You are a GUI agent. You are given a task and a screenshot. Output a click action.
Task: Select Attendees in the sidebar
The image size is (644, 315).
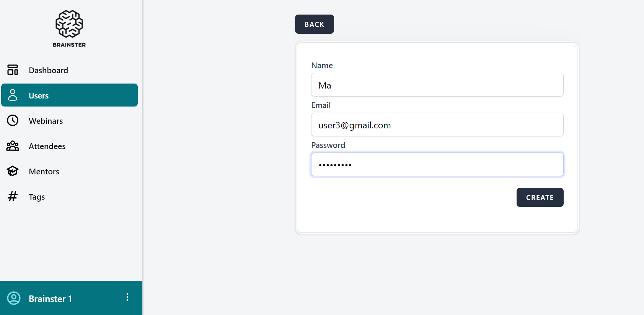(47, 146)
